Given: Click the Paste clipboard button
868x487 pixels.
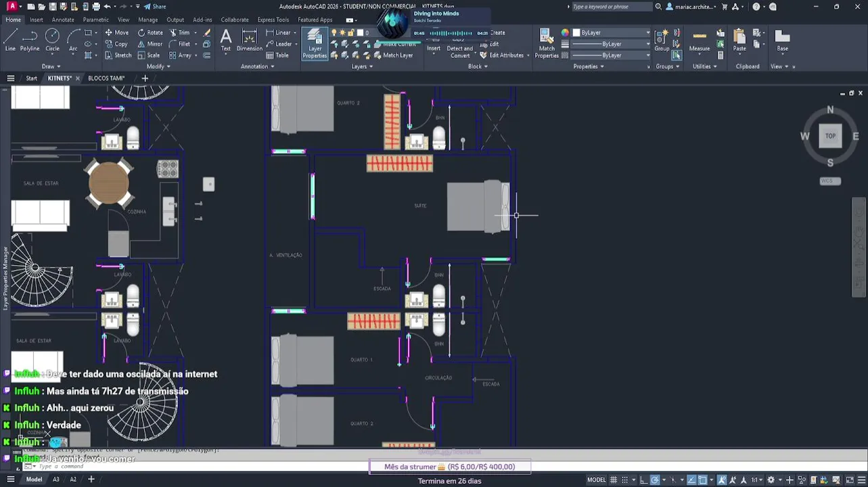Looking at the screenshot, I should (739, 41).
